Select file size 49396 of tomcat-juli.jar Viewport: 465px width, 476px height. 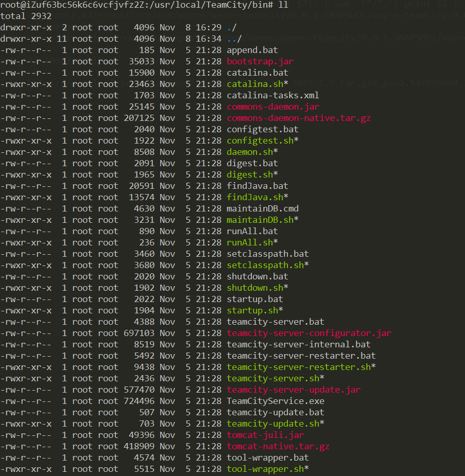coord(142,435)
